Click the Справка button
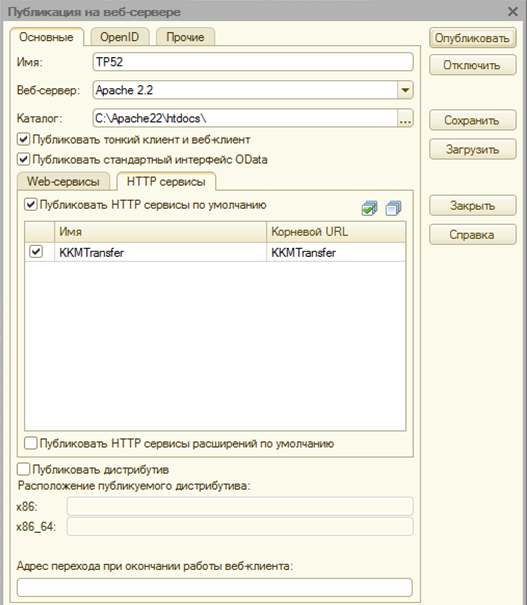This screenshot has width=527, height=605. [x=473, y=235]
